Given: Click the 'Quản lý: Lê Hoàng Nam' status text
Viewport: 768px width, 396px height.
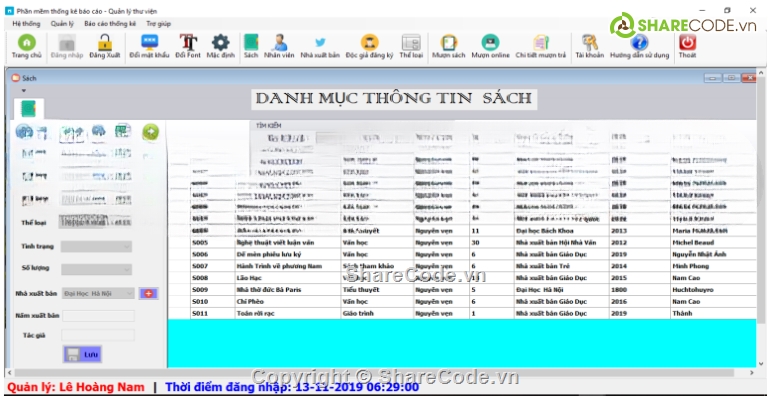Looking at the screenshot, I should [76, 387].
